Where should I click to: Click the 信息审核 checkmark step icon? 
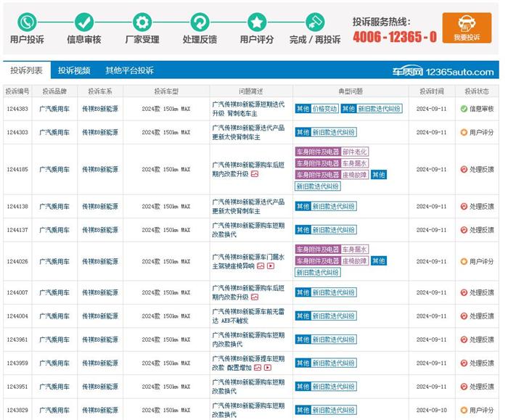coord(84,22)
